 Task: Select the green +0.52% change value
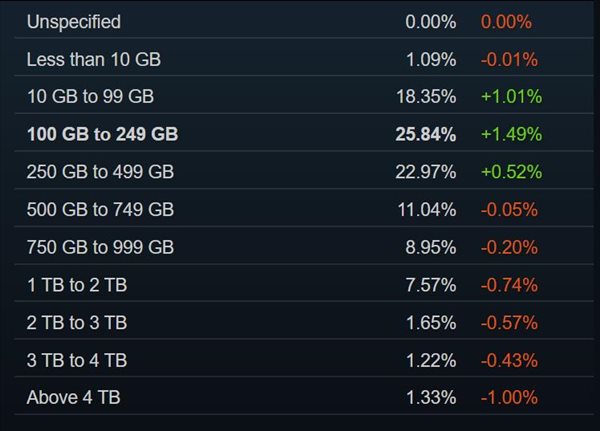pyautogui.click(x=511, y=172)
